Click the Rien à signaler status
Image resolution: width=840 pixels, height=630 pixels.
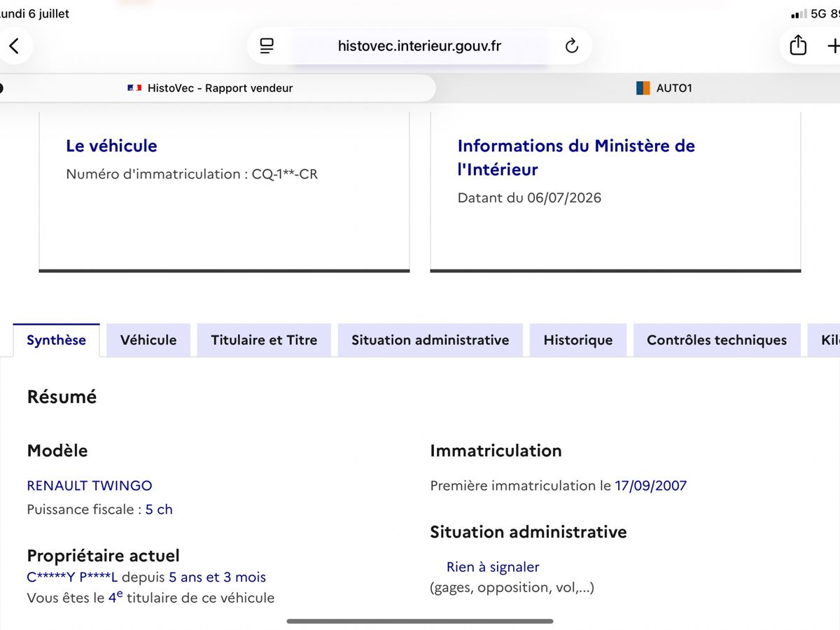click(x=493, y=567)
